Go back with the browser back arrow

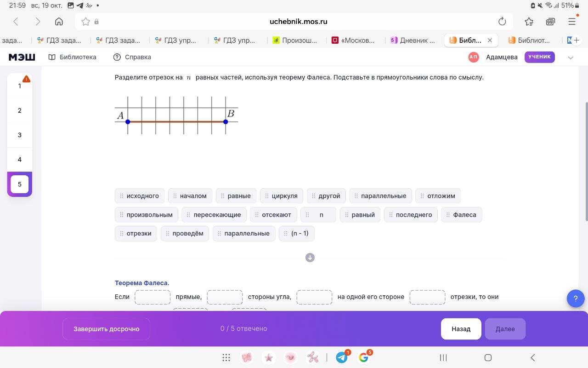coord(16,22)
